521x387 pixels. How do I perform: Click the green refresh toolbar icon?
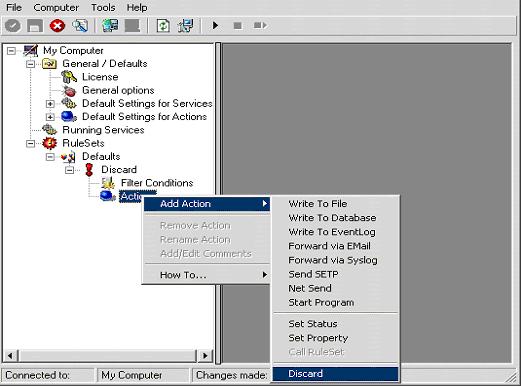coord(163,26)
